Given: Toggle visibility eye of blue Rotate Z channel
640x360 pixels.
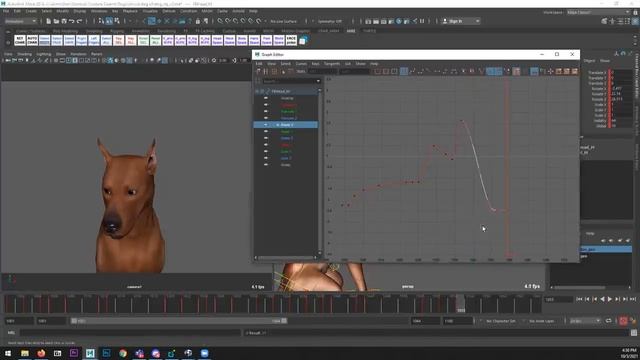Looking at the screenshot, I should pyautogui.click(x=266, y=138).
